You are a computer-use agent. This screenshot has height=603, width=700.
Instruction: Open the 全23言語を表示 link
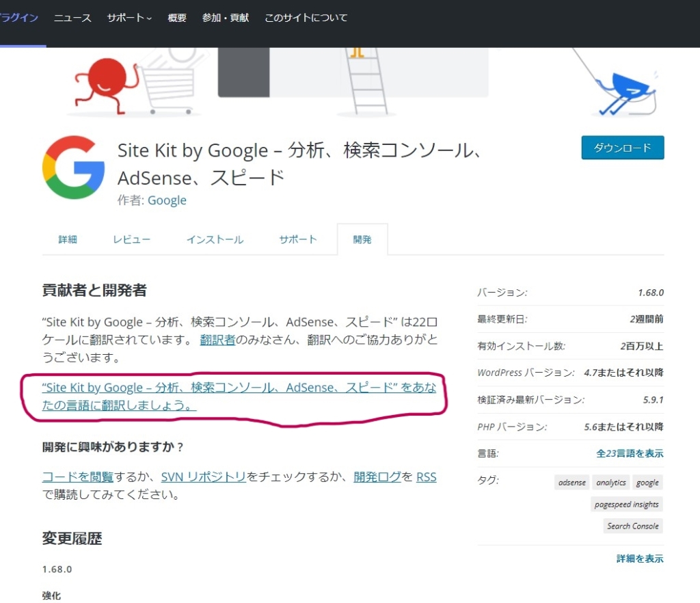coord(630,453)
